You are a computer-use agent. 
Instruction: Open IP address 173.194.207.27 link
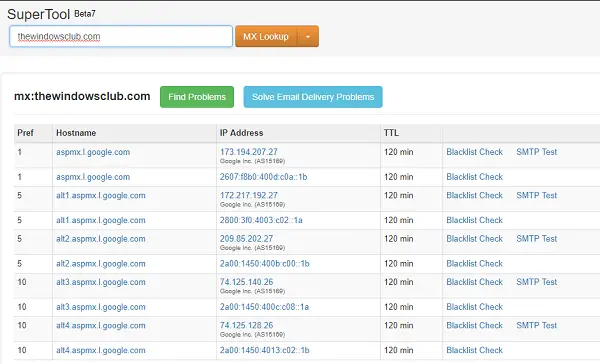(x=249, y=152)
